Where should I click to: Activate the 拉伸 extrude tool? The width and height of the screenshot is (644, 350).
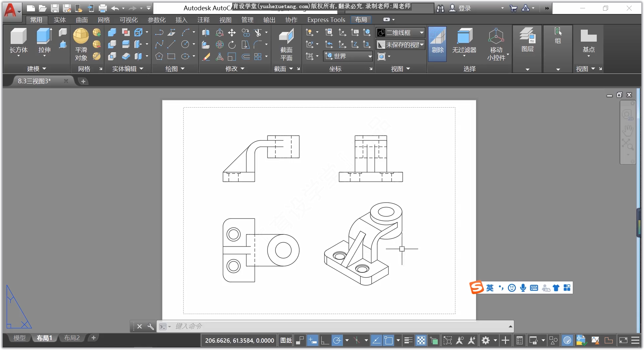tap(44, 41)
